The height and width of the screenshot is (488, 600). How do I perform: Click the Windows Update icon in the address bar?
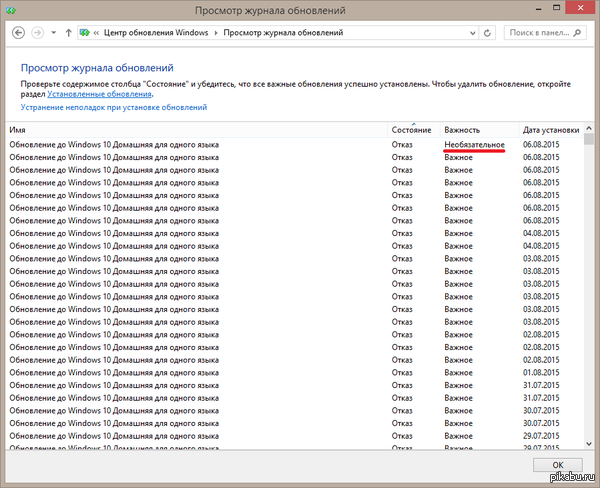click(87, 33)
